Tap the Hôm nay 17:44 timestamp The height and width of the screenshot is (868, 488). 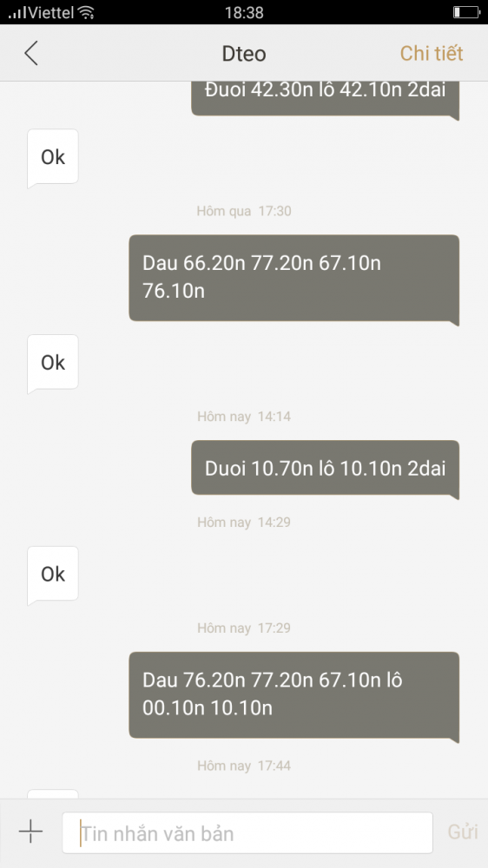click(244, 766)
